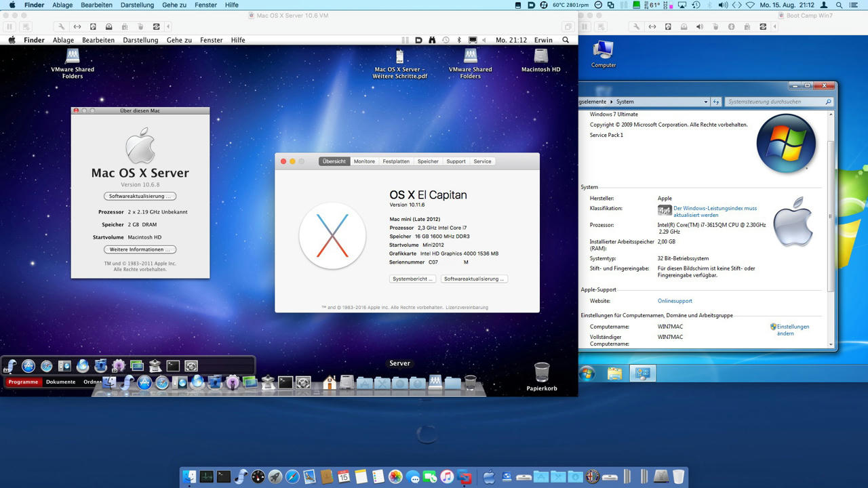
Task: Open FaceTime in the host Dock
Action: point(430,476)
